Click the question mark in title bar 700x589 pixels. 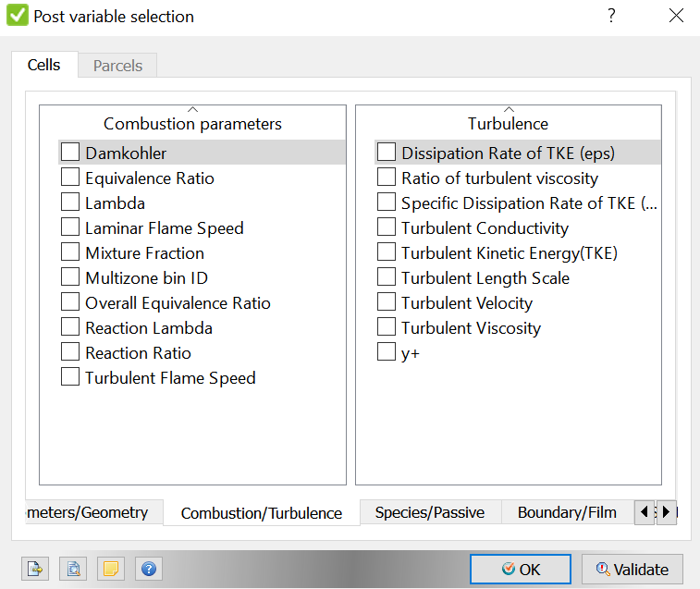click(611, 16)
